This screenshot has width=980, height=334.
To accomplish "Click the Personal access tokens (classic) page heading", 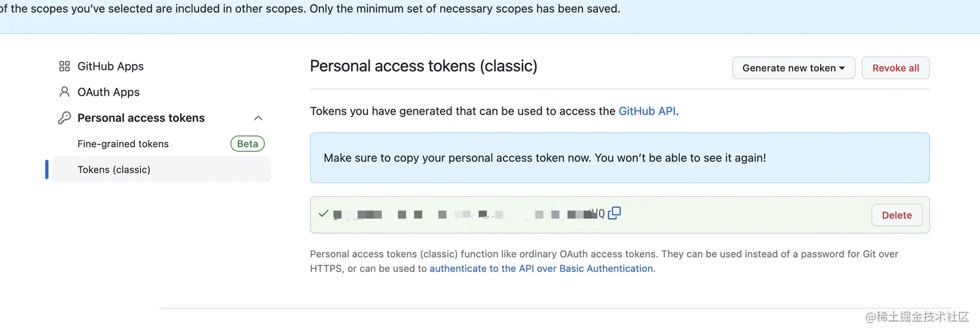I will [423, 66].
